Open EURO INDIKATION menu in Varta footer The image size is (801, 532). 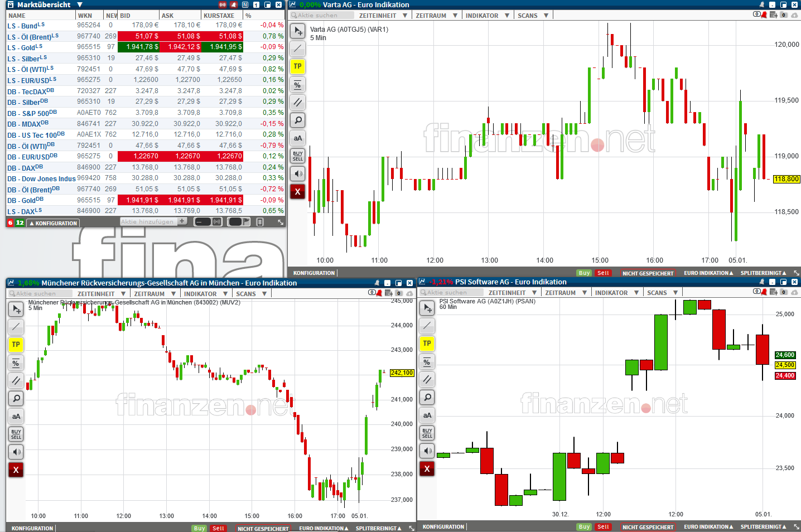[708, 273]
